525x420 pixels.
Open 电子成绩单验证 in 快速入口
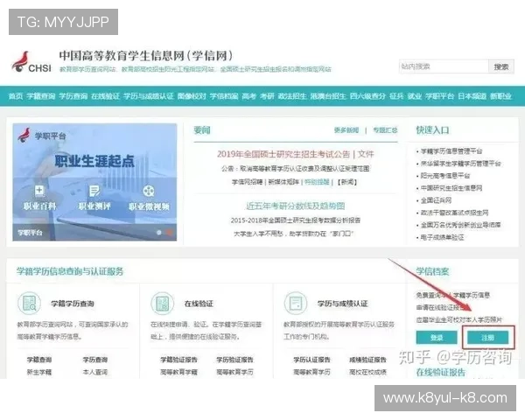pyautogui.click(x=442, y=237)
